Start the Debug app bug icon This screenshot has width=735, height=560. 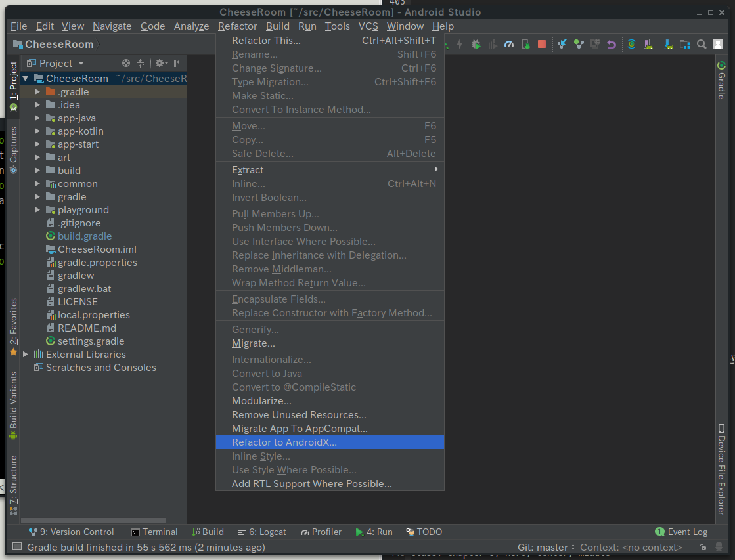476,44
